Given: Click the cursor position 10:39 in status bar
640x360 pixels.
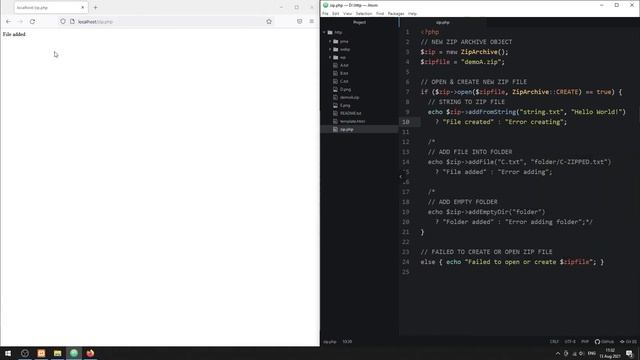Looking at the screenshot, I should tap(347, 342).
